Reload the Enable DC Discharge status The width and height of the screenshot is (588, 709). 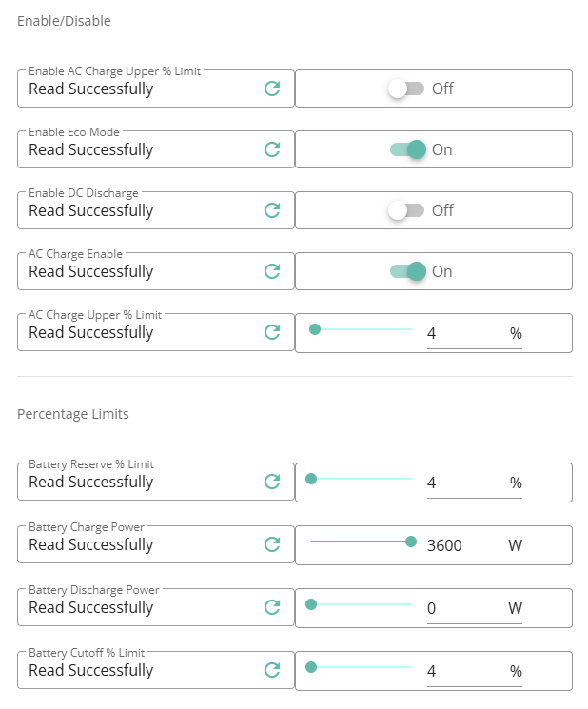click(x=272, y=210)
